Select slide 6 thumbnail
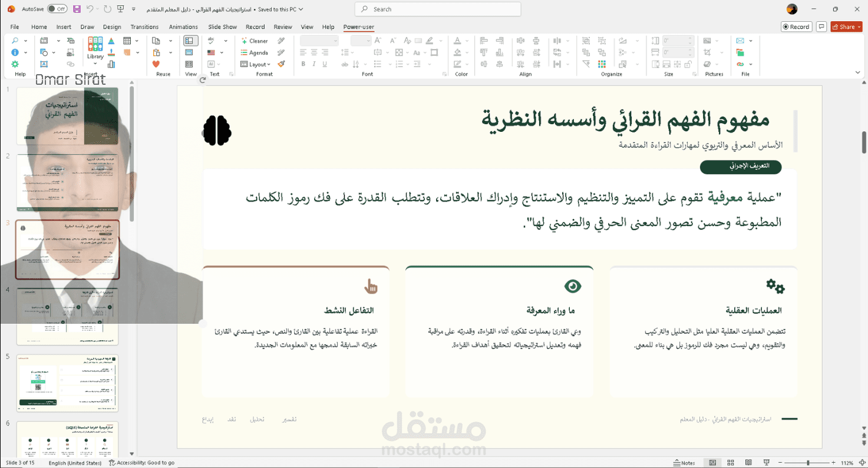Image resolution: width=868 pixels, height=468 pixels. click(67, 439)
